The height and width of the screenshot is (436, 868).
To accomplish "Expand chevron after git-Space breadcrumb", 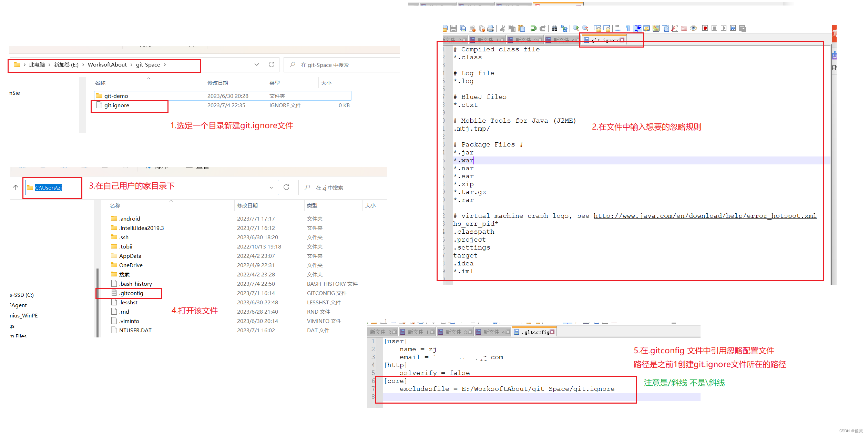I will click(x=165, y=65).
